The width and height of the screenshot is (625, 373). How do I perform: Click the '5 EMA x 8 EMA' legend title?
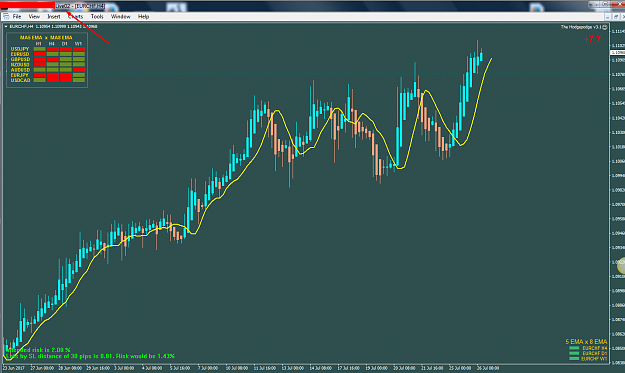point(586,342)
